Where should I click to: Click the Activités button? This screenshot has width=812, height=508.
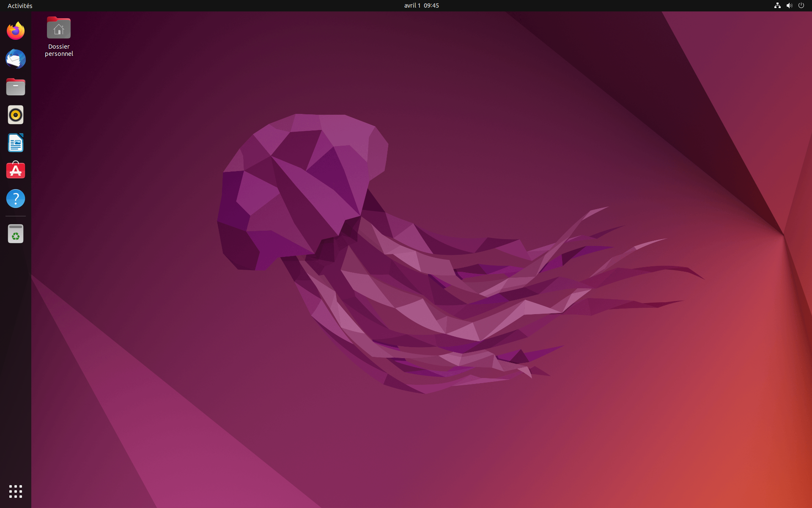pyautogui.click(x=20, y=6)
